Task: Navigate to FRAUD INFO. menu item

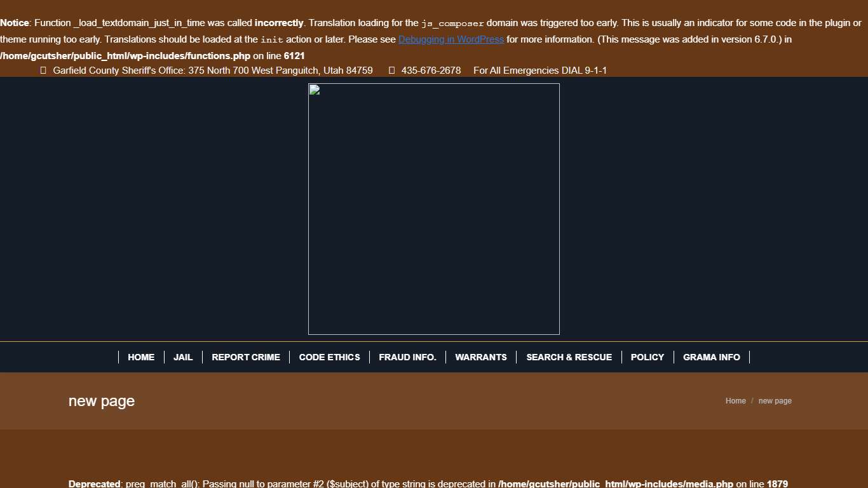Action: click(x=407, y=357)
